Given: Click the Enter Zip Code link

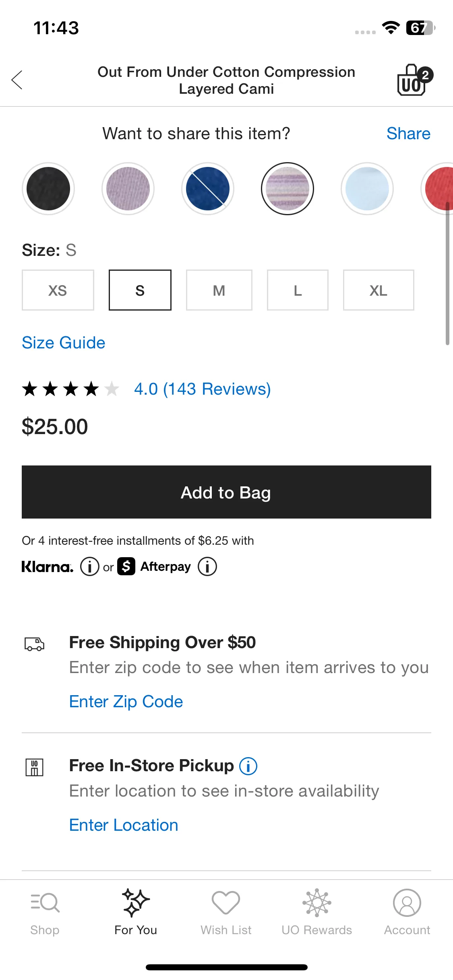Looking at the screenshot, I should (x=126, y=702).
